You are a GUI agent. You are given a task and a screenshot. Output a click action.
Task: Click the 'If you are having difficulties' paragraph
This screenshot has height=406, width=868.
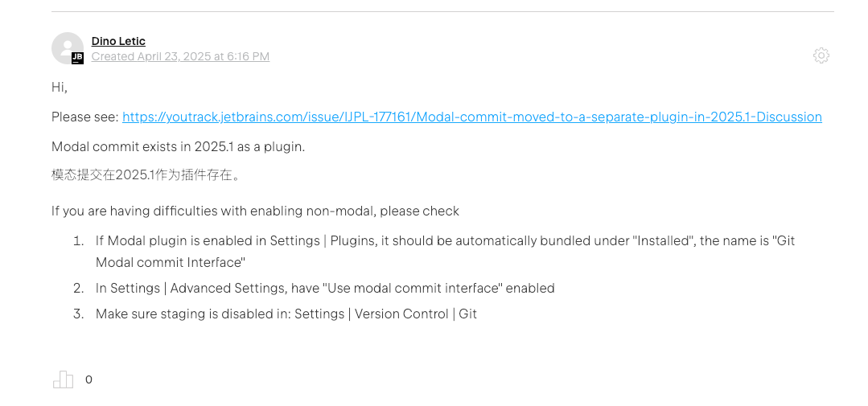click(255, 211)
